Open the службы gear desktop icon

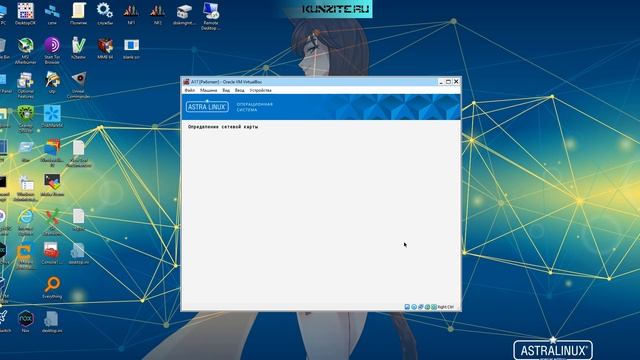(x=105, y=13)
